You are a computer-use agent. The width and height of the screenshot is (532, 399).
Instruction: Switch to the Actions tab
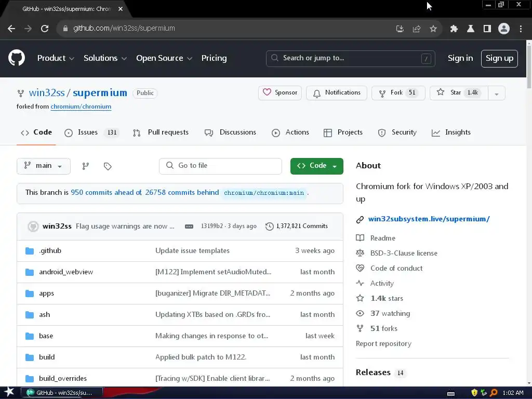click(290, 132)
